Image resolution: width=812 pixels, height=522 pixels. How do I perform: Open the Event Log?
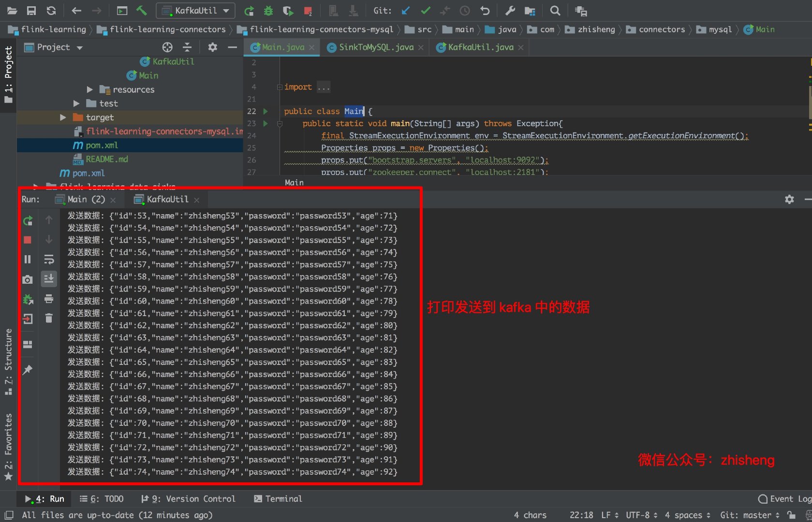(784, 499)
